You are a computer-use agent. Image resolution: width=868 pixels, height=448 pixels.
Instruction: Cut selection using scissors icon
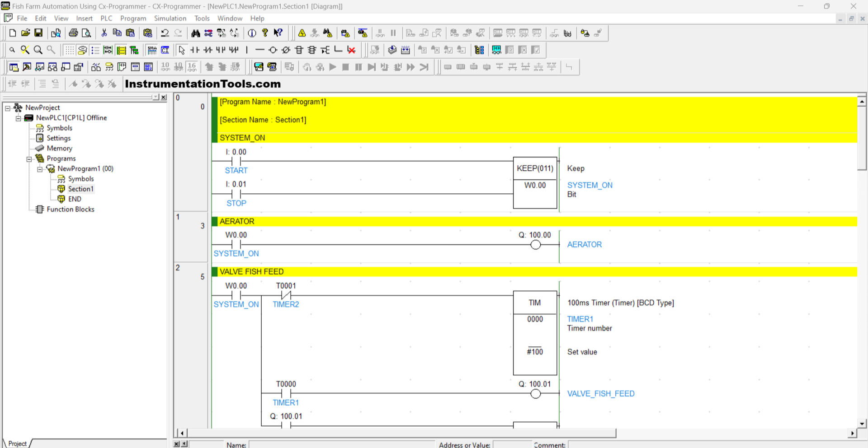click(x=104, y=33)
